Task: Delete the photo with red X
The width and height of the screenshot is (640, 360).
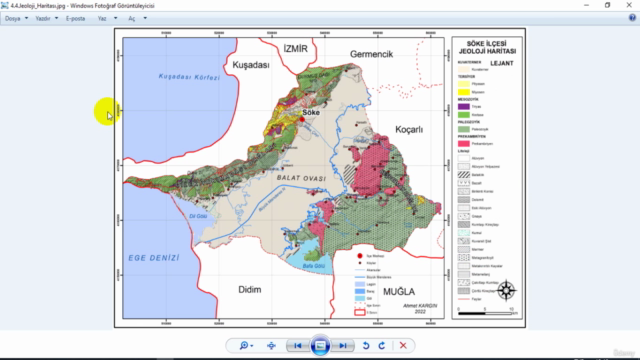Action: (x=403, y=346)
